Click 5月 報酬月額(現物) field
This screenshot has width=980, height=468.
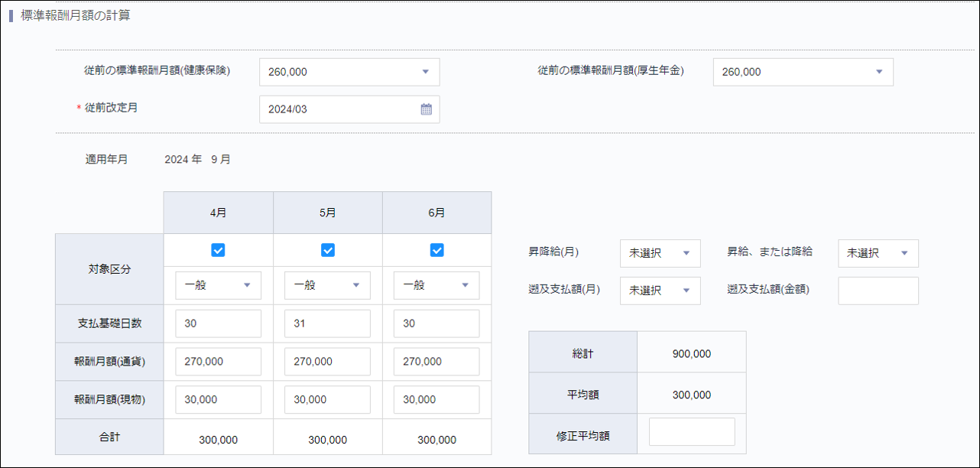pyautogui.click(x=327, y=400)
